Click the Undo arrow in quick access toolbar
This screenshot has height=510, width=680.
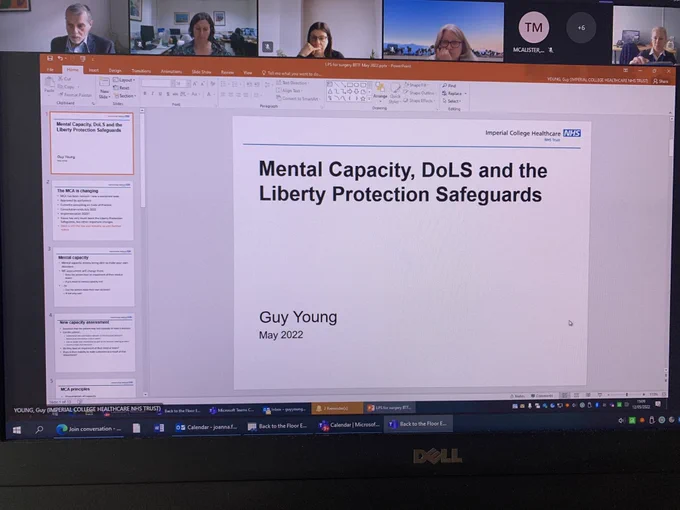coord(60,59)
